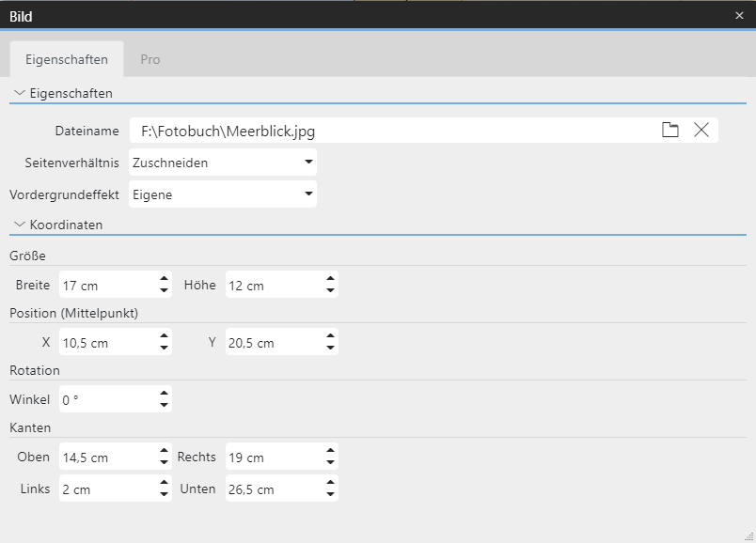The height and width of the screenshot is (543, 756).
Task: Click into the Unten edge field
Action: (x=273, y=489)
